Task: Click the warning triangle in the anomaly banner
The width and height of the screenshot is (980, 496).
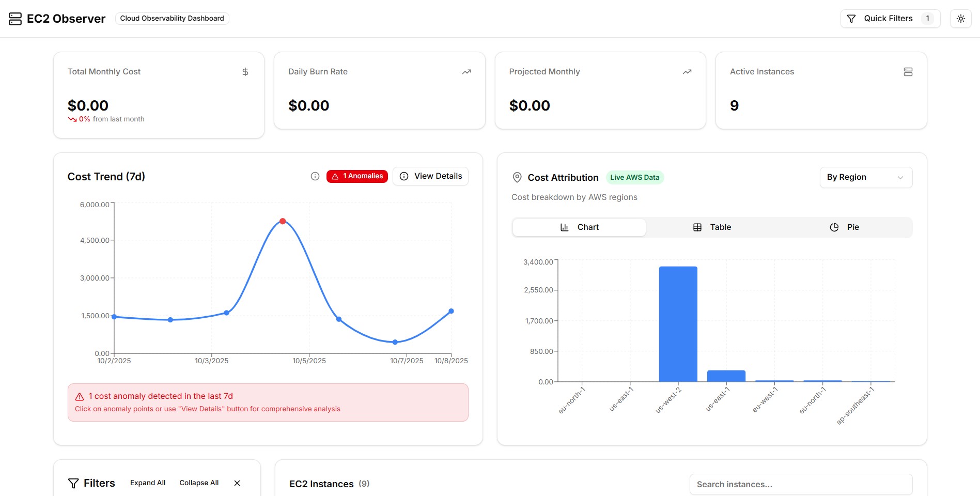Action: click(x=79, y=396)
